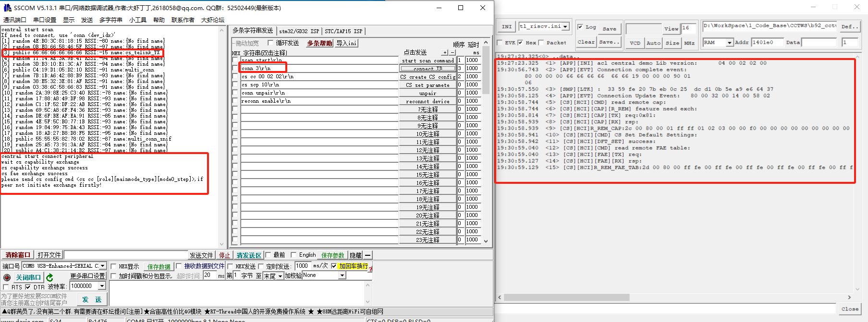This screenshot has width=868, height=322.
Task: Click the 关闭串口 button
Action: click(x=28, y=277)
